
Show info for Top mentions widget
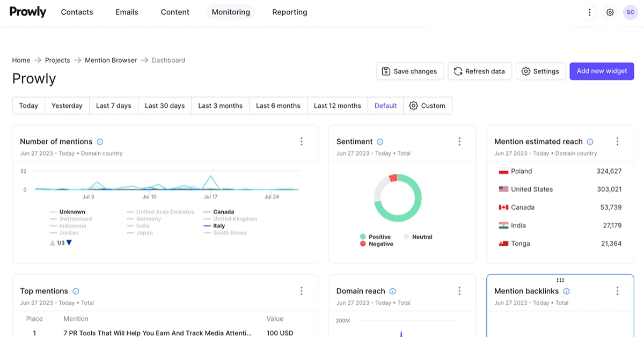(x=76, y=291)
